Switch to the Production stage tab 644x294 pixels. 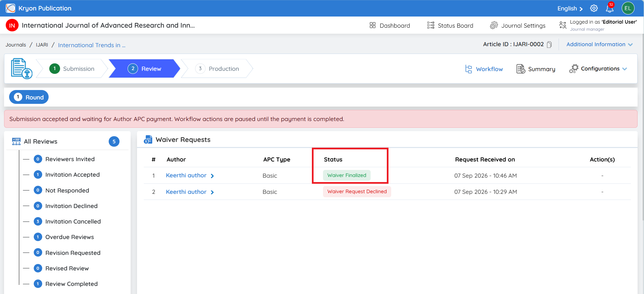tap(217, 69)
